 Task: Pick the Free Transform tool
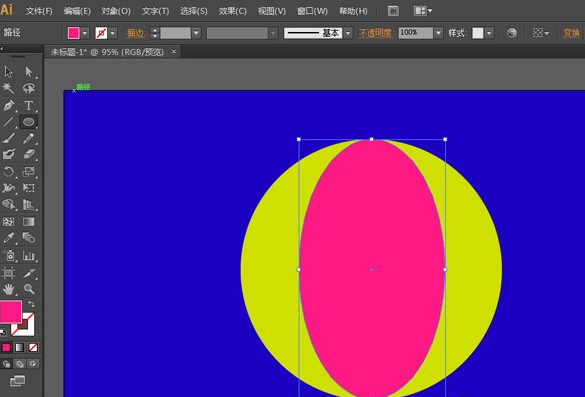pos(29,188)
